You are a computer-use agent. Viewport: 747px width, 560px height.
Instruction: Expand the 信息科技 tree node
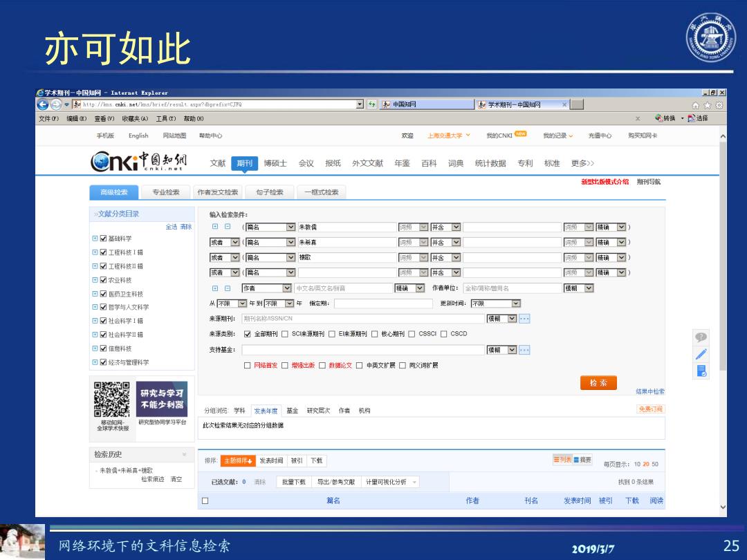pos(95,348)
